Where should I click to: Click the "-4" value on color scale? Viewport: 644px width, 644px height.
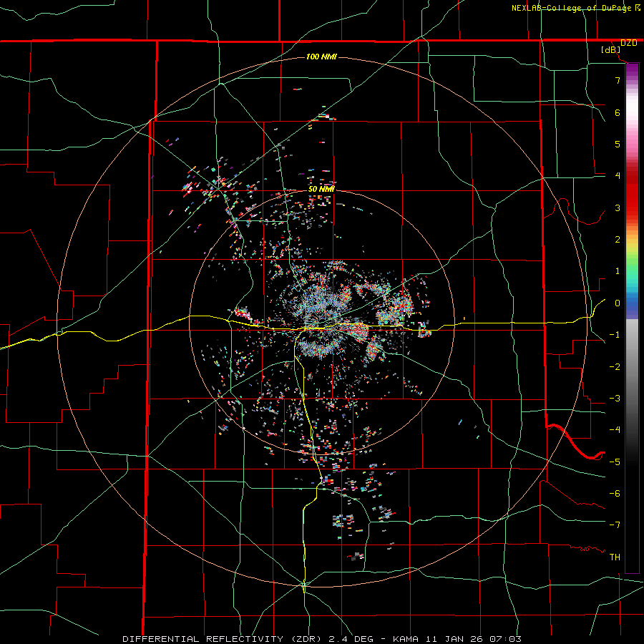click(x=615, y=430)
